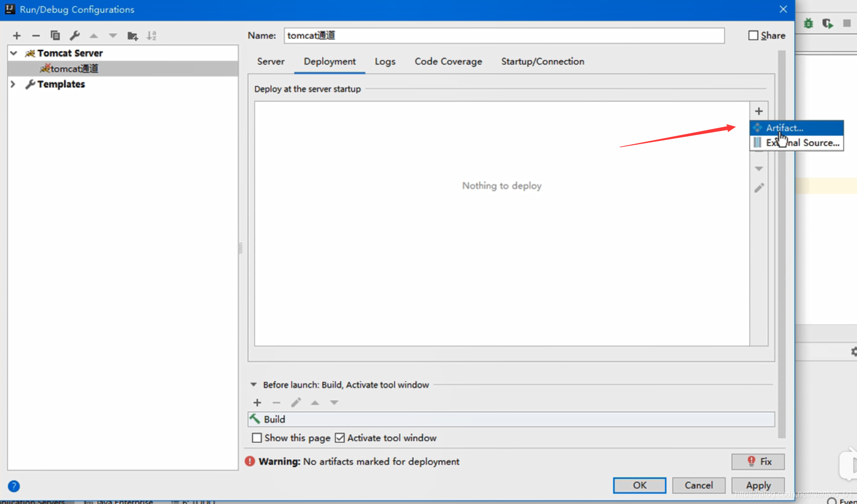Open the Code Coverage tab

click(x=448, y=62)
